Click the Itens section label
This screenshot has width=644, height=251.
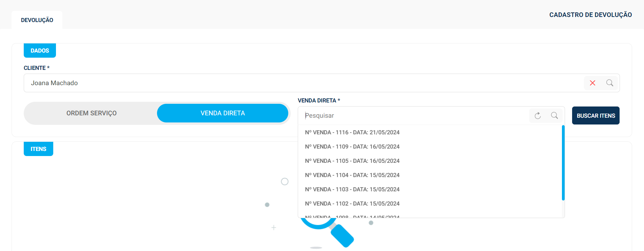pos(38,149)
